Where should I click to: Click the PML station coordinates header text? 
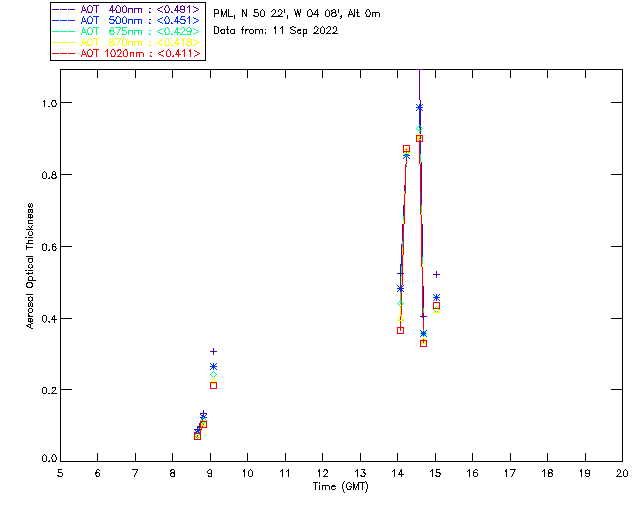point(297,13)
